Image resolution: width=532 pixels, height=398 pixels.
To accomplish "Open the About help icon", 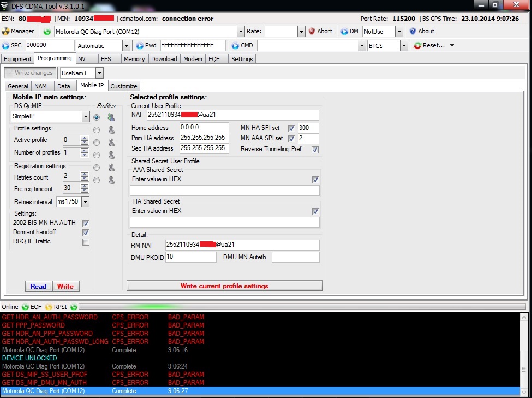I will pos(413,31).
